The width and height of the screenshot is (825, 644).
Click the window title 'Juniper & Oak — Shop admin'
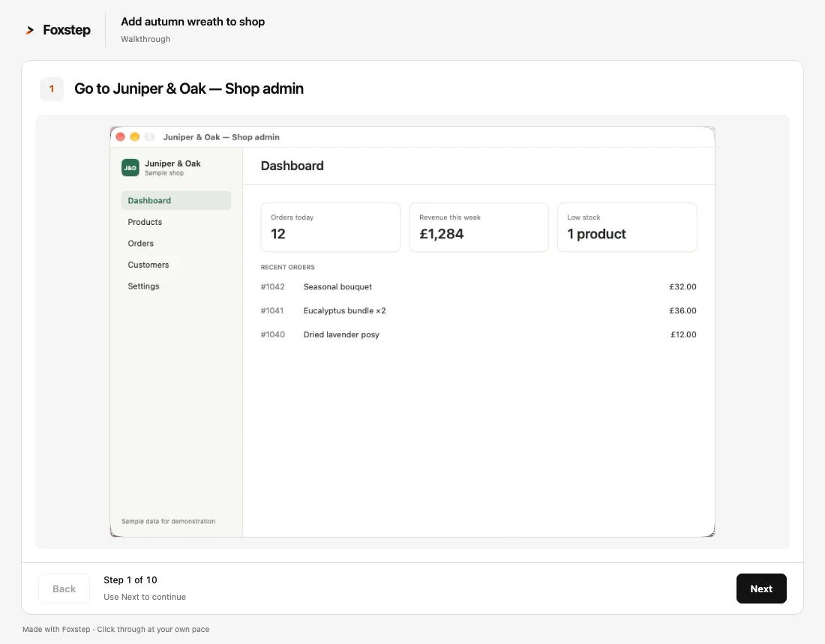pyautogui.click(x=221, y=136)
